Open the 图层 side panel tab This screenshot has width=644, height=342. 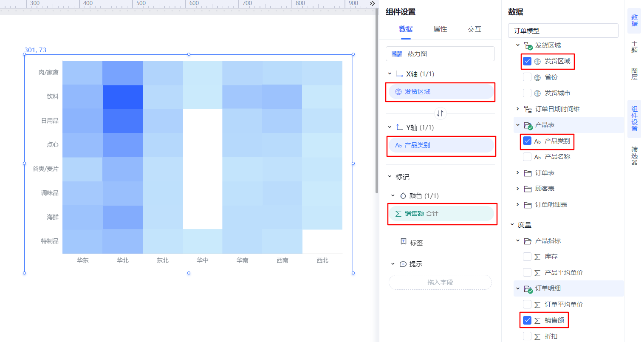[x=634, y=74]
